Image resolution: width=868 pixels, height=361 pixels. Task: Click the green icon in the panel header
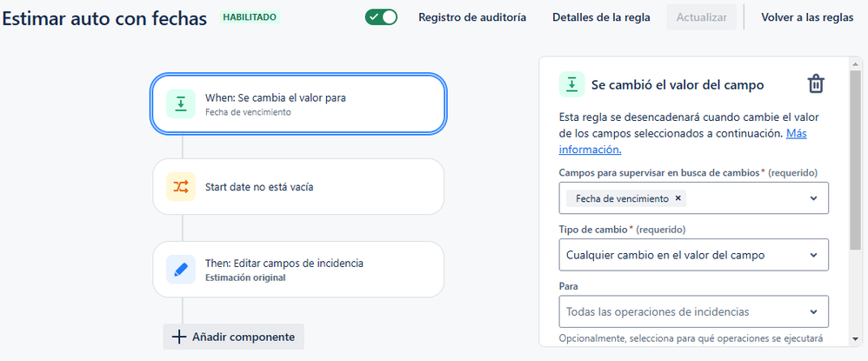(571, 84)
